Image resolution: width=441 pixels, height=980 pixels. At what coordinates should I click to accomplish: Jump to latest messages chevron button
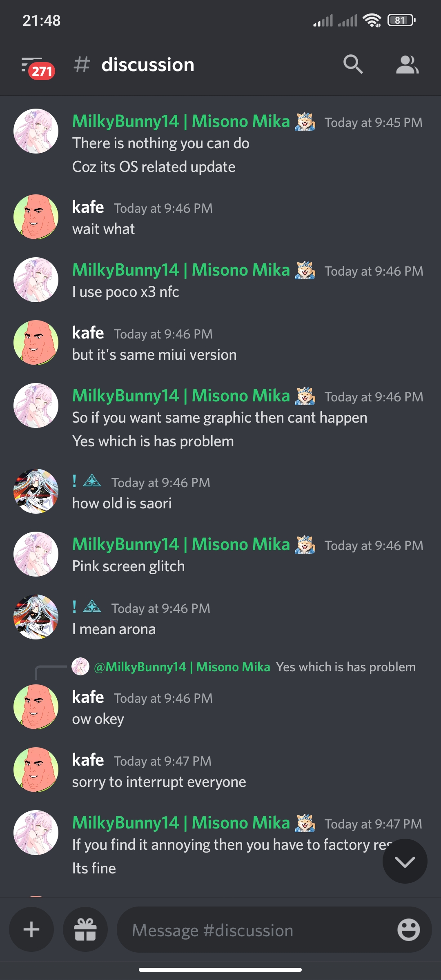[x=405, y=861]
